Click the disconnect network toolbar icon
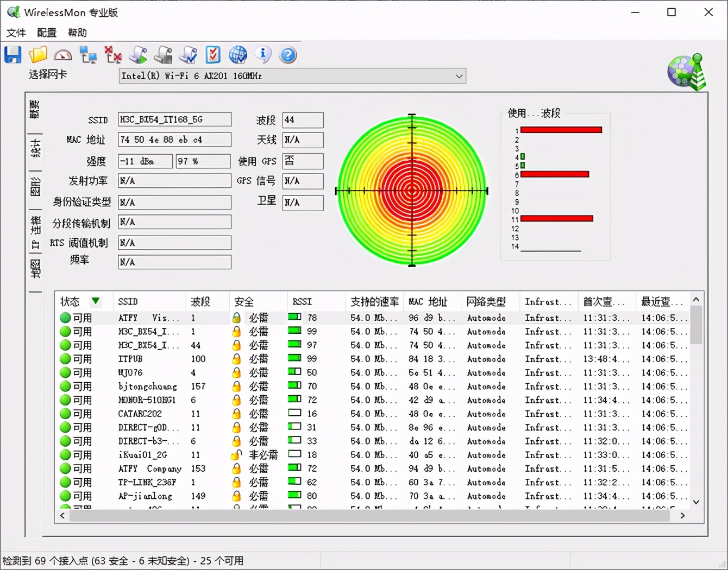This screenshot has width=728, height=570. pos(112,54)
